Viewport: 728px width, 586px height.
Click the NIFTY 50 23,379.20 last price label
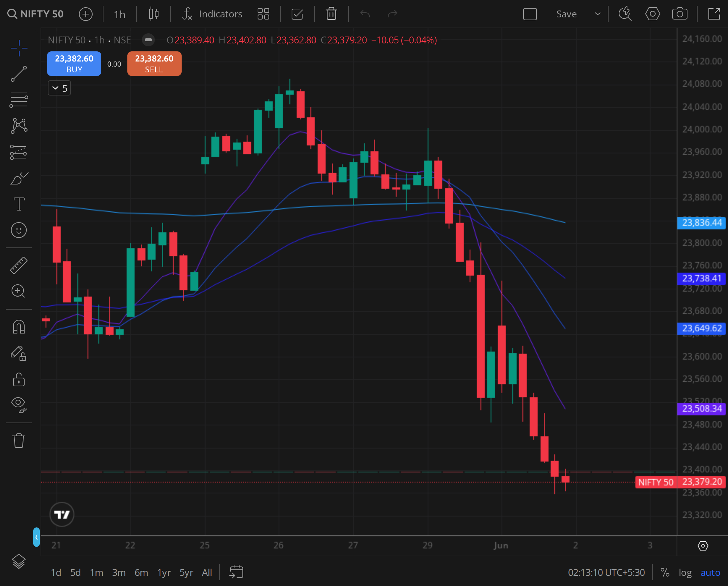681,482
